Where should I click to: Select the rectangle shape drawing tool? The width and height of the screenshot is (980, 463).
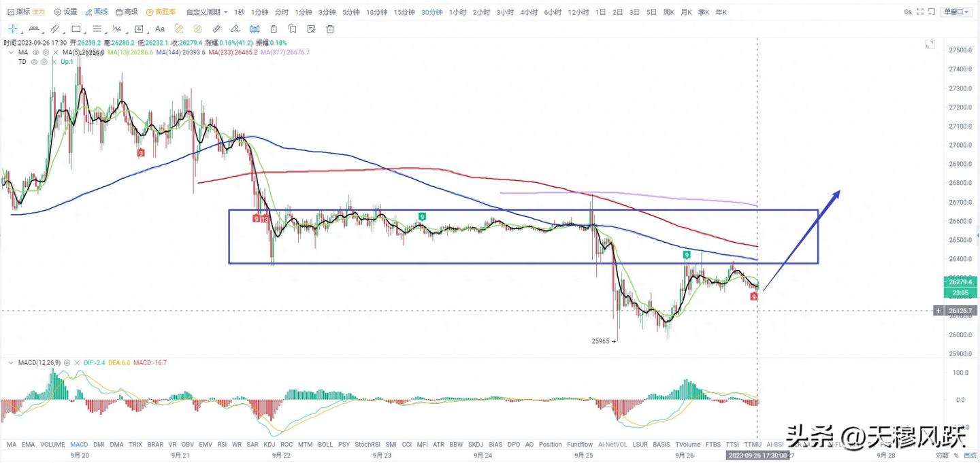pos(76,29)
